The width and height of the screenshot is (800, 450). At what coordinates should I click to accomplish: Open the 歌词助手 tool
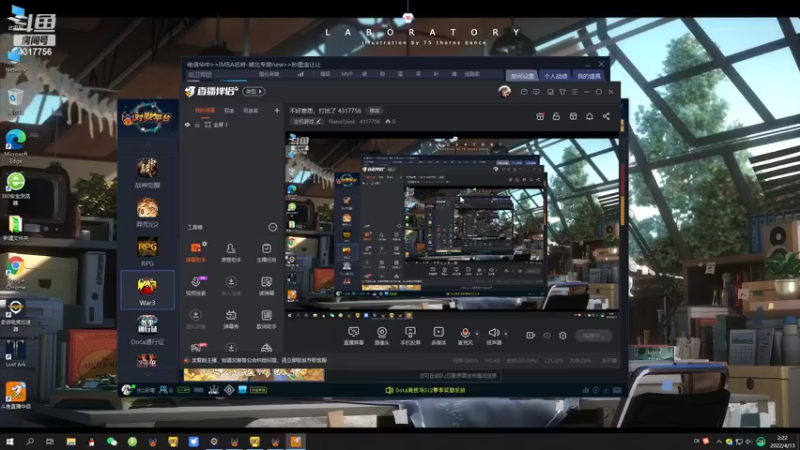(266, 319)
